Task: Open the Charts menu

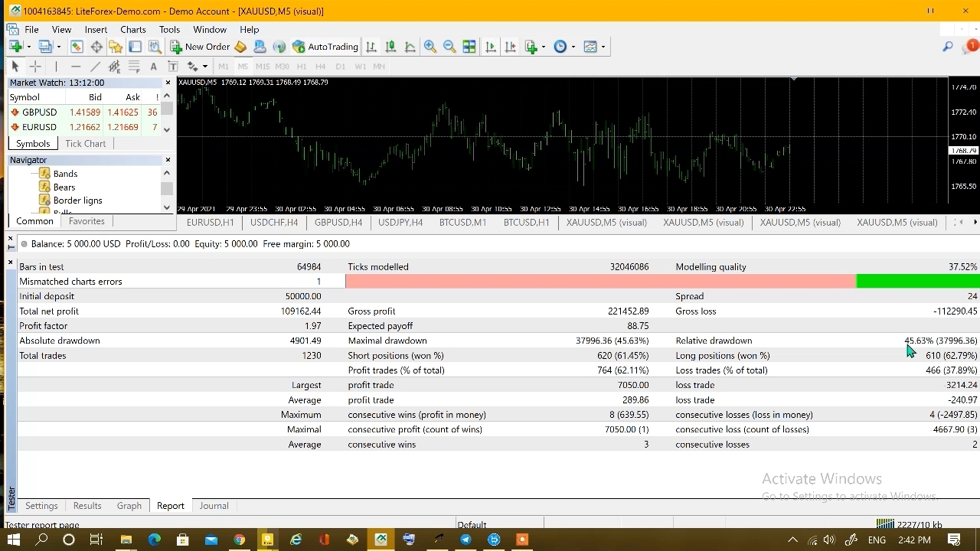Action: click(x=132, y=29)
